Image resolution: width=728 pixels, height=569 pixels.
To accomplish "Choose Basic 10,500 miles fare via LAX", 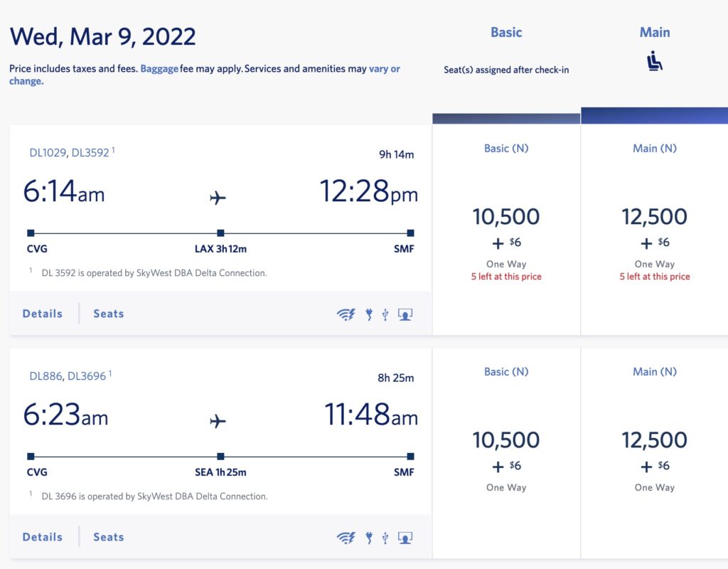I will click(x=506, y=217).
